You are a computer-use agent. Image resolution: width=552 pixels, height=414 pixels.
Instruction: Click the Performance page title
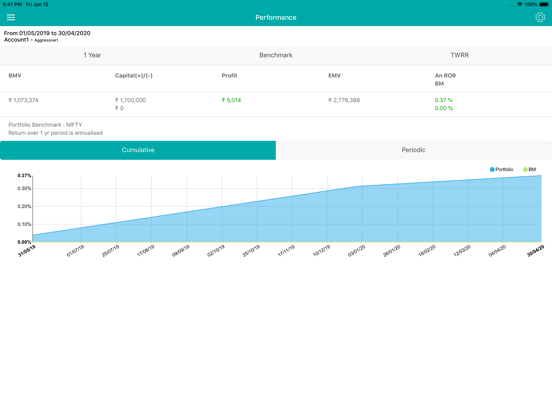pyautogui.click(x=276, y=18)
